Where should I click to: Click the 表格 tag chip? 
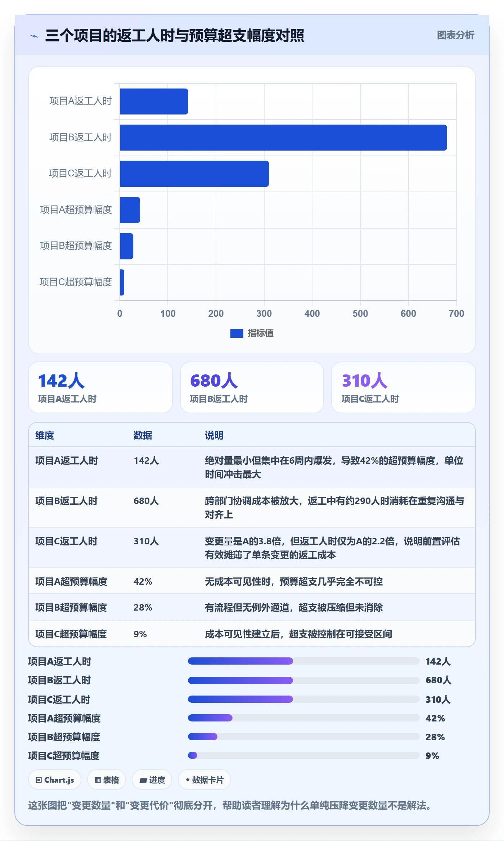coord(107,780)
